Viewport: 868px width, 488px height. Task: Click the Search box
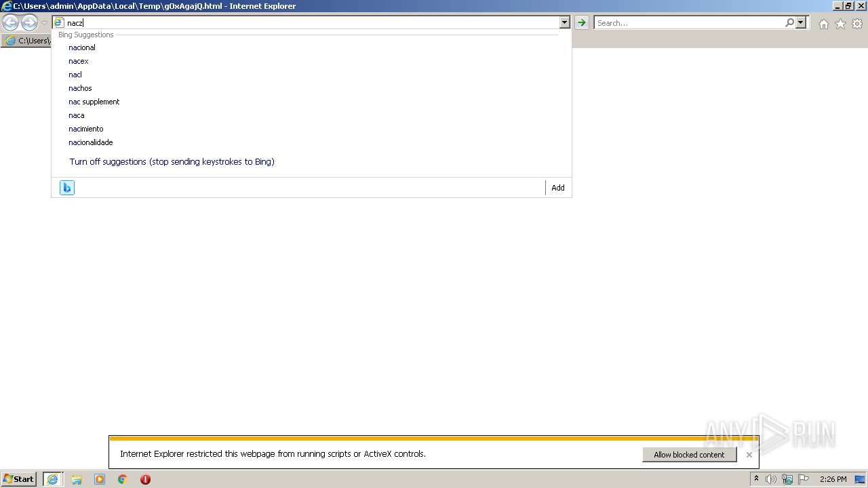coord(689,23)
